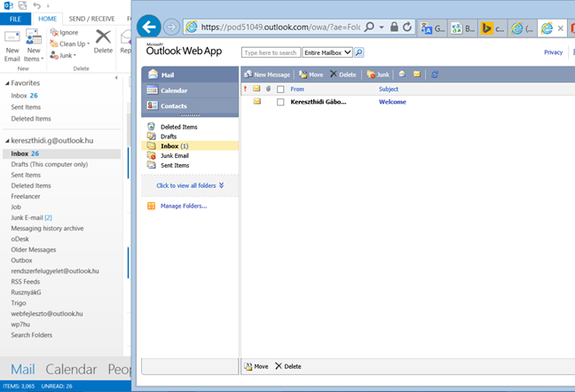575x392 pixels.
Task: Open Calendar in the Outlook Web App navigation
Action: (x=190, y=90)
